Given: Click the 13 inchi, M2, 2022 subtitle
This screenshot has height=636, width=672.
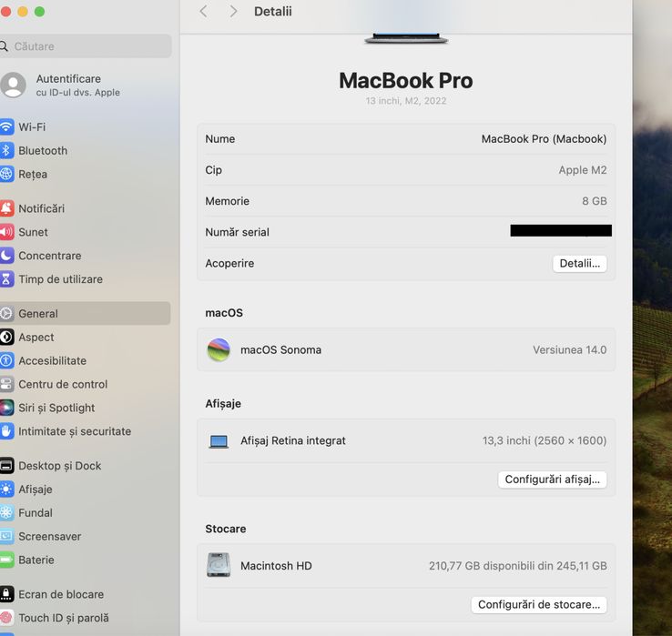Looking at the screenshot, I should pos(406,101).
